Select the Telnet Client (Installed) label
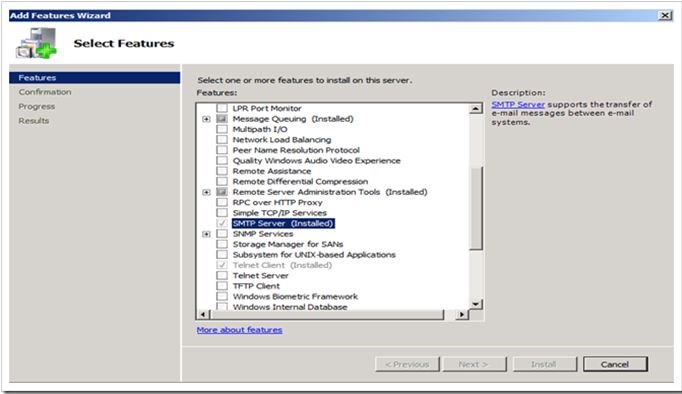The height and width of the screenshot is (394, 682). pos(282,265)
